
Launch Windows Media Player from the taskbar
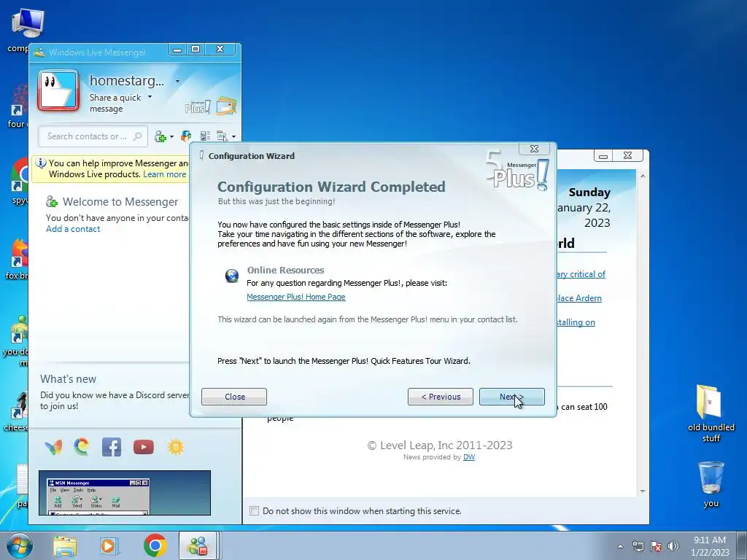click(109, 546)
